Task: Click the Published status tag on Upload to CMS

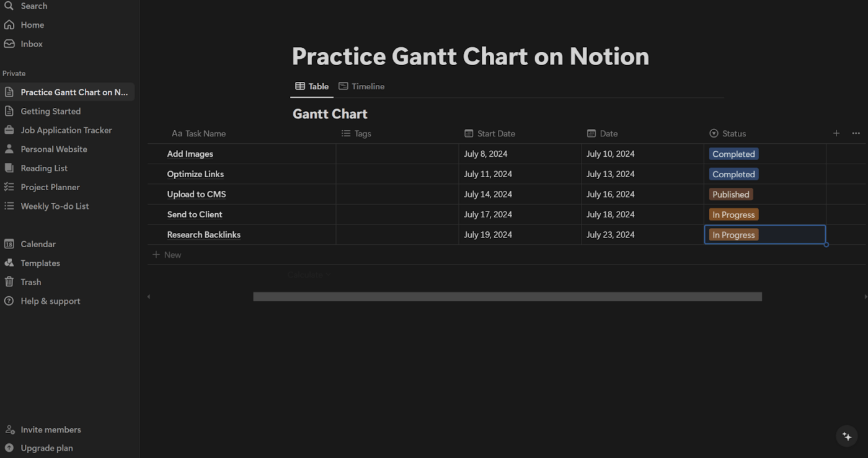Action: coord(730,194)
